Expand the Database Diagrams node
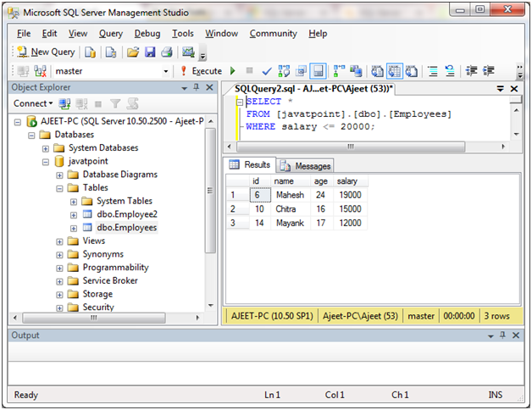532x410 pixels. pyautogui.click(x=59, y=175)
